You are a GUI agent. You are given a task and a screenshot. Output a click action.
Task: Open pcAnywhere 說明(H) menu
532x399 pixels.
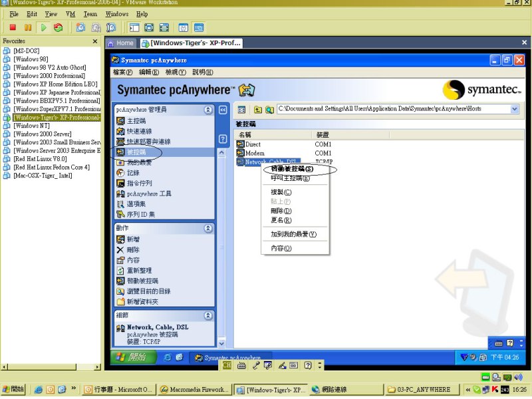click(x=203, y=72)
